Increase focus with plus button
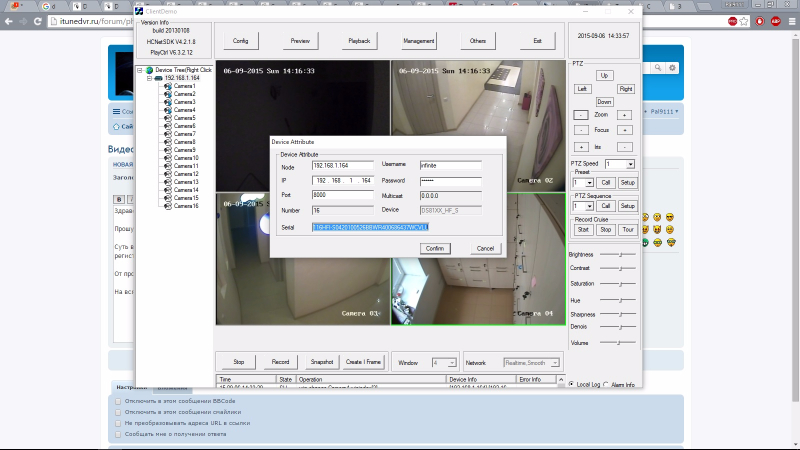 [624, 130]
